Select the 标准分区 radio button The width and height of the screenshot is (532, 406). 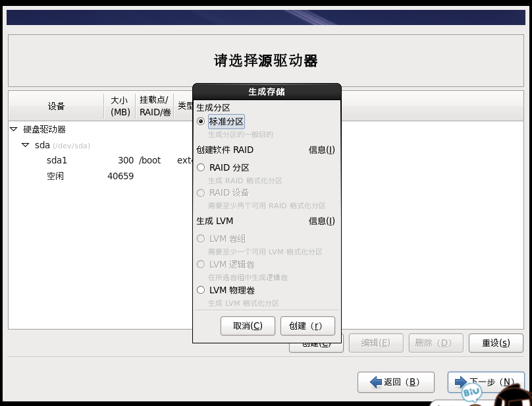click(x=201, y=121)
